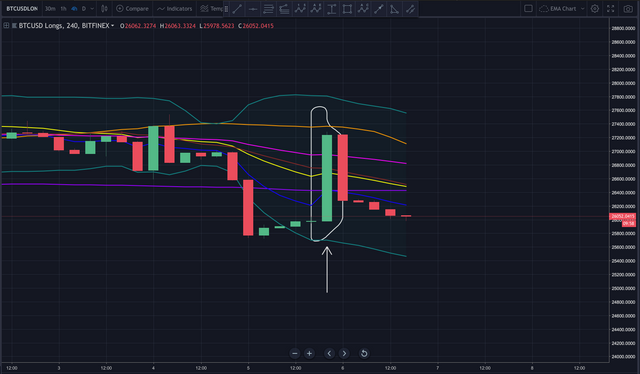Select the Horizontal Line drawing tool
This screenshot has height=374, width=640.
[253, 9]
